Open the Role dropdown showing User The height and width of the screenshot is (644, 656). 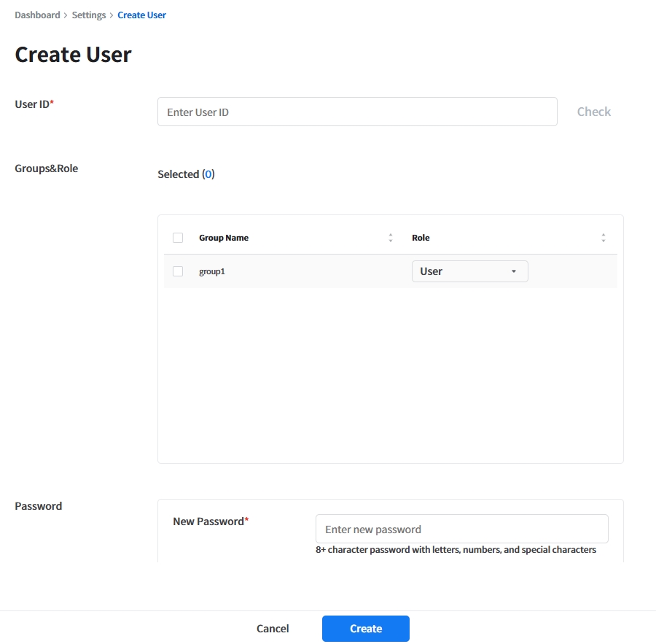click(469, 271)
